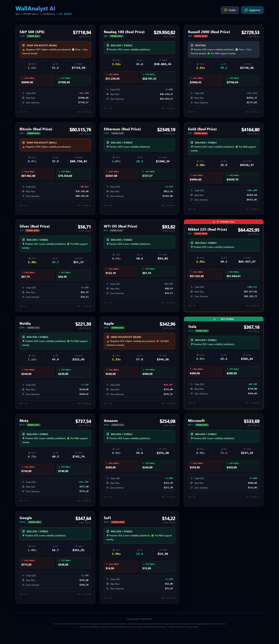Click the Total GEX icon in Nvidia card
The width and height of the screenshot is (279, 644).
tap(23, 385)
